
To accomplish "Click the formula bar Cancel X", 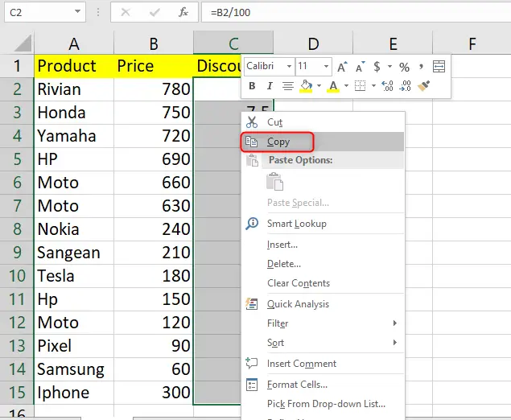I will pyautogui.click(x=126, y=12).
